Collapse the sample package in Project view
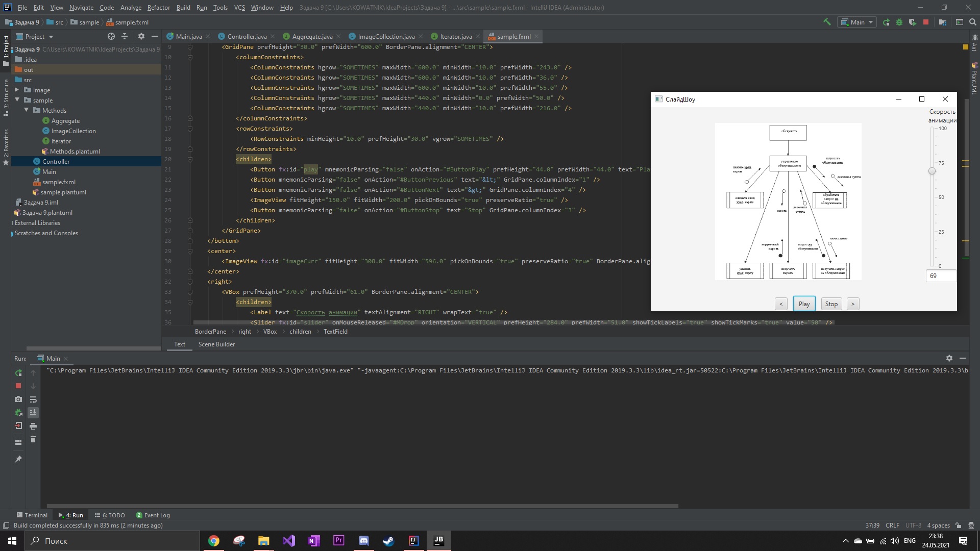Viewport: 980px width, 551px height. coord(18,100)
